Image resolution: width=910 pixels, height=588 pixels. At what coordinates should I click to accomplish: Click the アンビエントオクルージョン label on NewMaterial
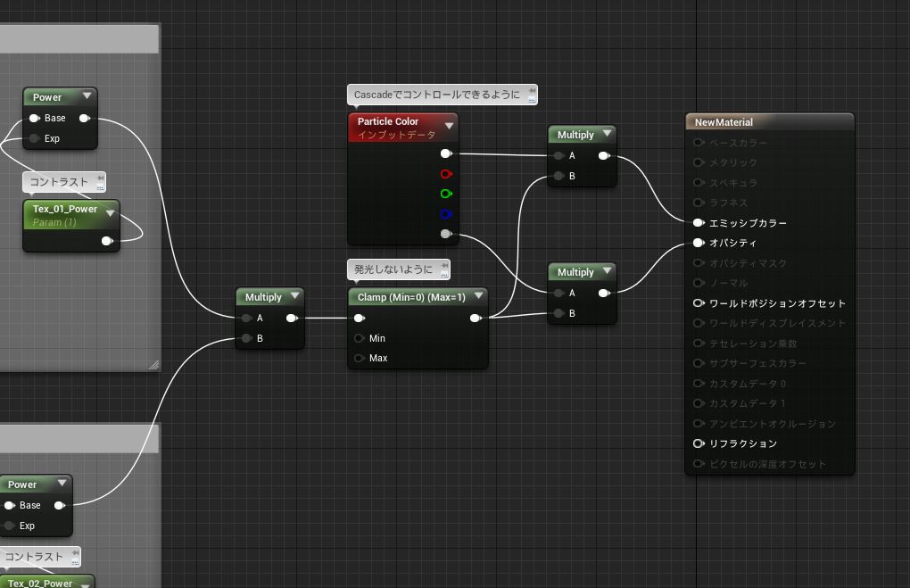click(x=773, y=424)
